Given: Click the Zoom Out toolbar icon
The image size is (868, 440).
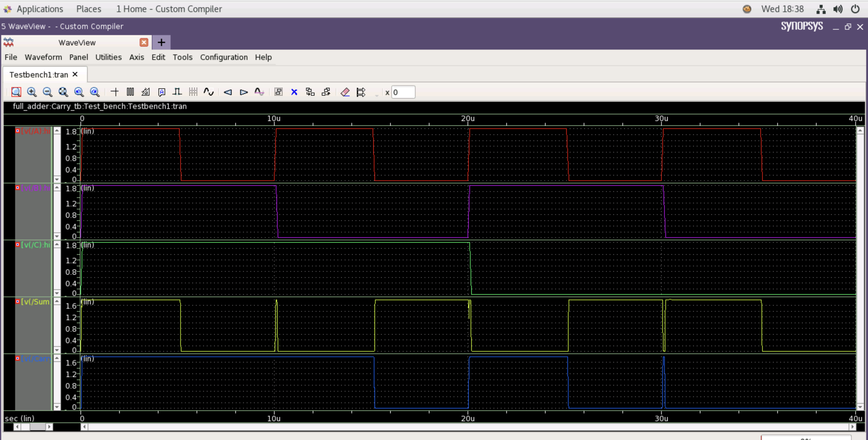Looking at the screenshot, I should (x=47, y=92).
